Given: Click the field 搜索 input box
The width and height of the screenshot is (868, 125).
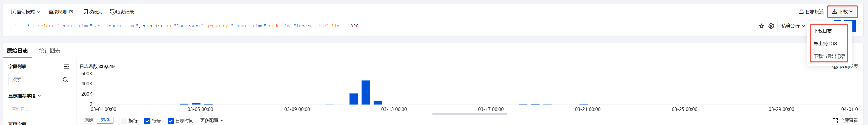Looking at the screenshot, I should pos(35,80).
